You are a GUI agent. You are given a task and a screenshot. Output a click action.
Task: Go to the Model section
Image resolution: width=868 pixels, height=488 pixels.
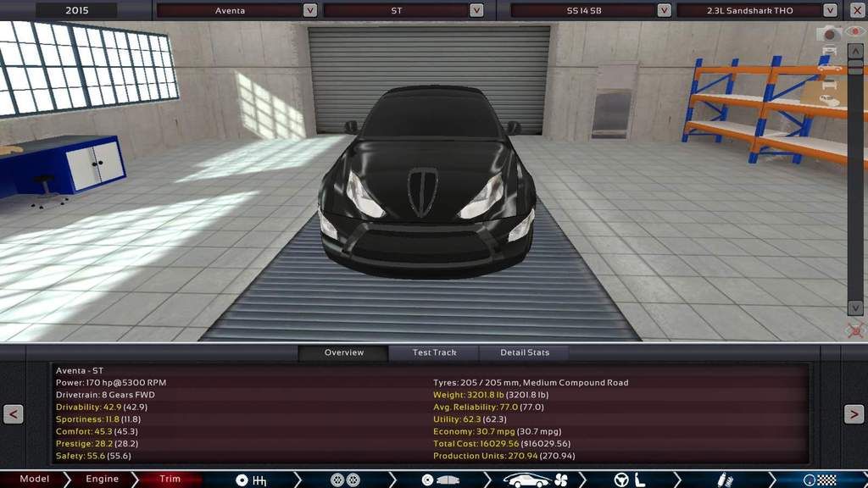tap(34, 480)
